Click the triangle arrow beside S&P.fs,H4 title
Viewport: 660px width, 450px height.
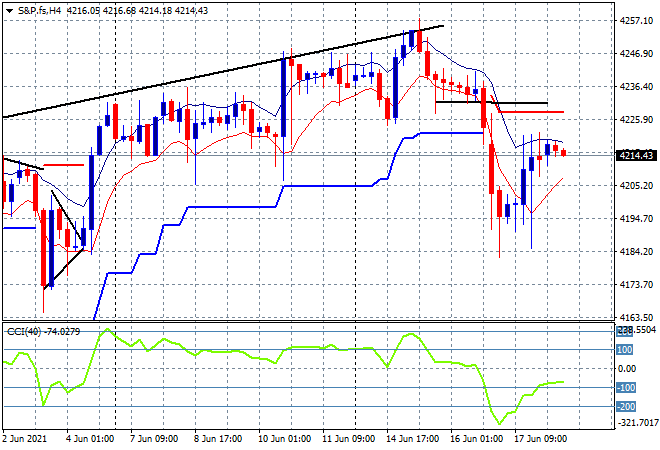click(9, 11)
